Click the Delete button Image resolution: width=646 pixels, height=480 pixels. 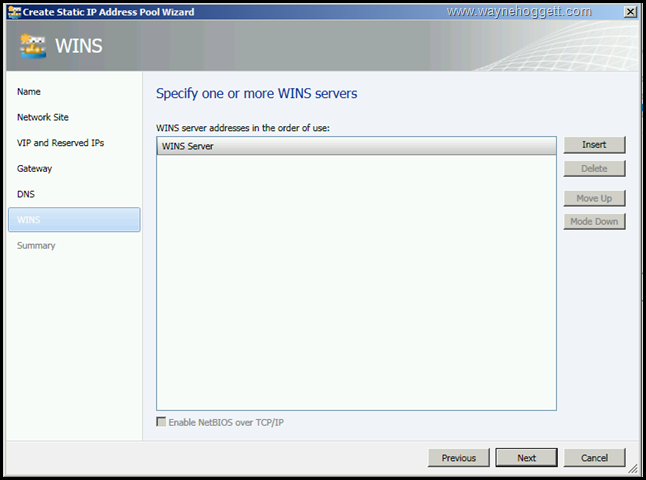tap(594, 169)
